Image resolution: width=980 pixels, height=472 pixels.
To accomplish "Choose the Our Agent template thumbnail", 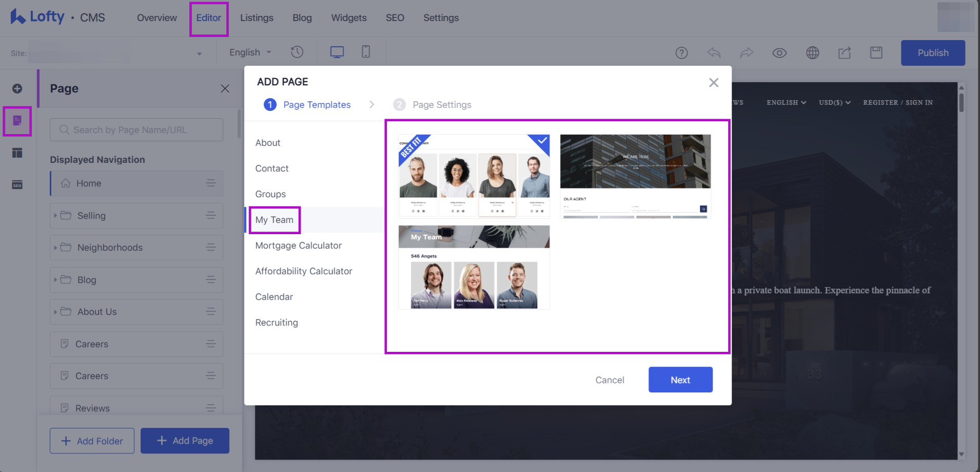I will (x=635, y=176).
